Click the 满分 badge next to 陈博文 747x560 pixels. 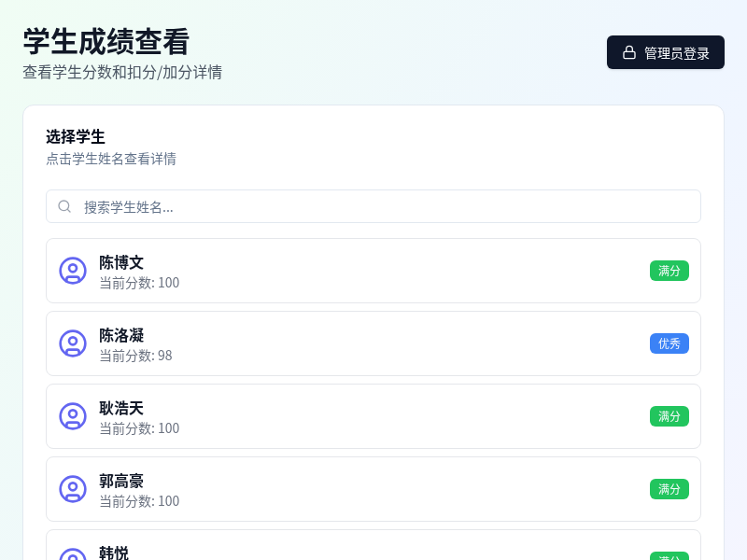click(x=669, y=271)
